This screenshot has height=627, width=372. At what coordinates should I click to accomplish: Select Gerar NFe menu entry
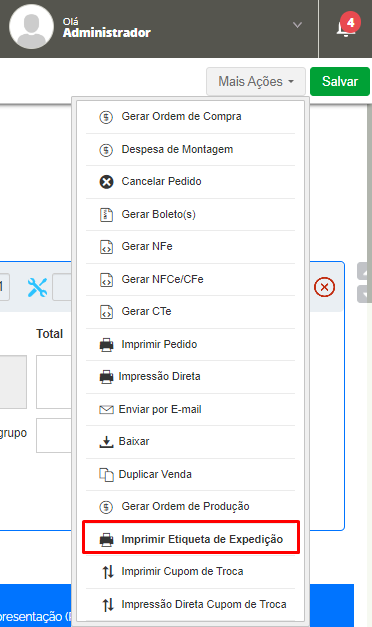190,246
